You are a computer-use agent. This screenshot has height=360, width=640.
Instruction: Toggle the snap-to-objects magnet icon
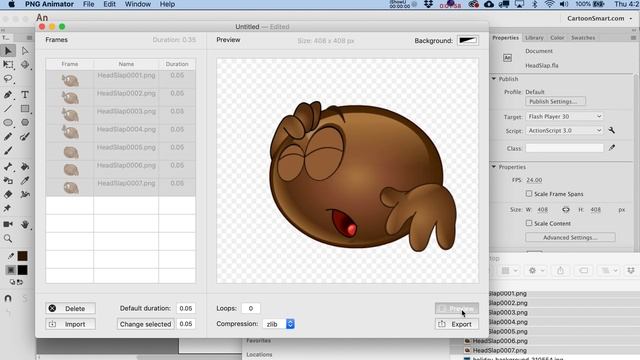pos(8,298)
